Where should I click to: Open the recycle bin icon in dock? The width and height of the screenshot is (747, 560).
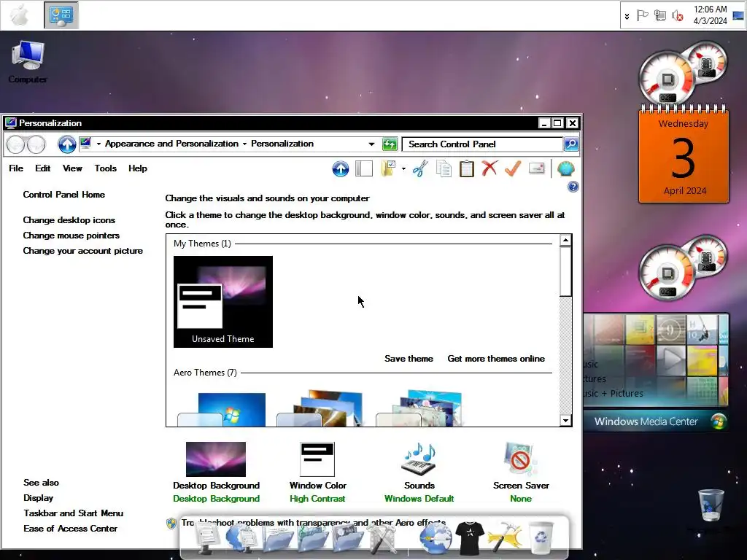[x=541, y=537]
